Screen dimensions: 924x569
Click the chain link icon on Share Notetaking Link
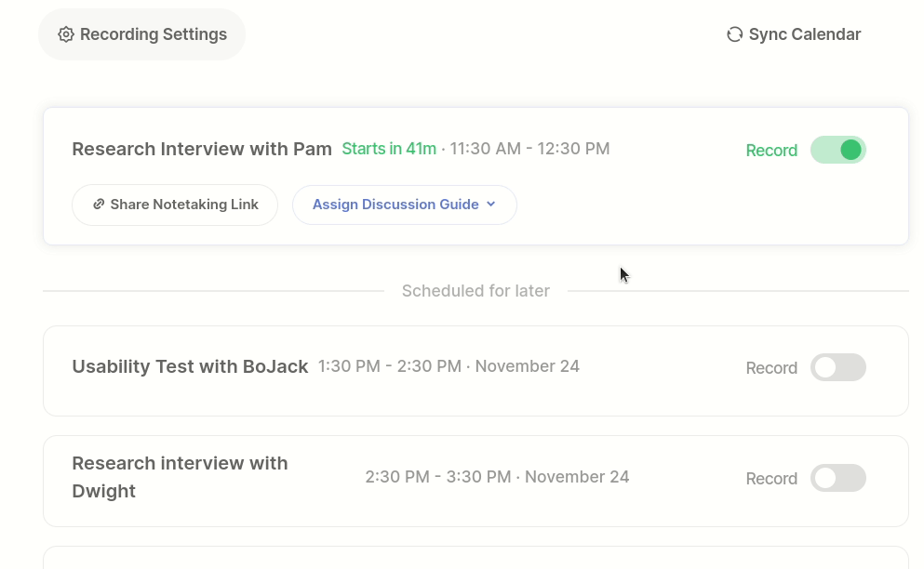click(x=99, y=205)
